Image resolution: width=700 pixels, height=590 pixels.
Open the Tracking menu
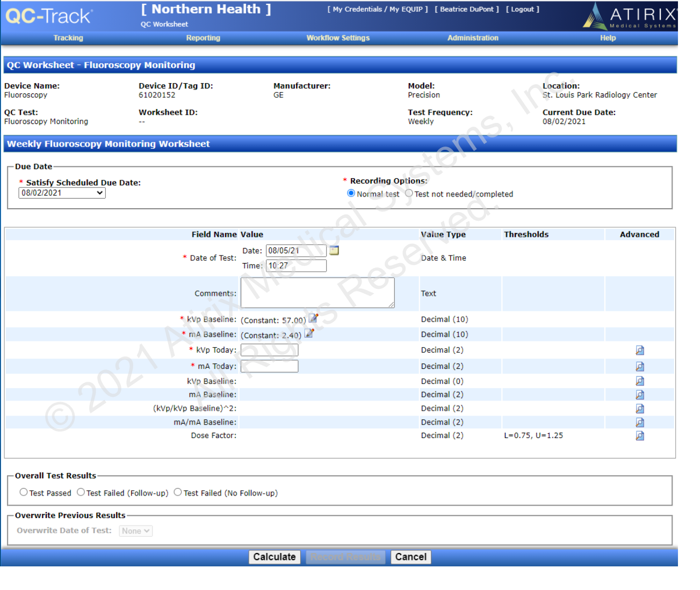pos(68,38)
